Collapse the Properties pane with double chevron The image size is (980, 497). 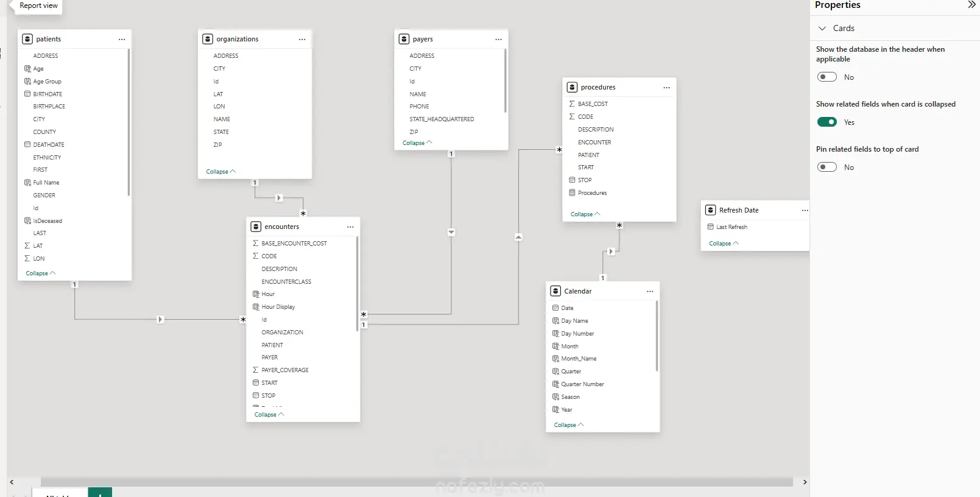point(971,5)
